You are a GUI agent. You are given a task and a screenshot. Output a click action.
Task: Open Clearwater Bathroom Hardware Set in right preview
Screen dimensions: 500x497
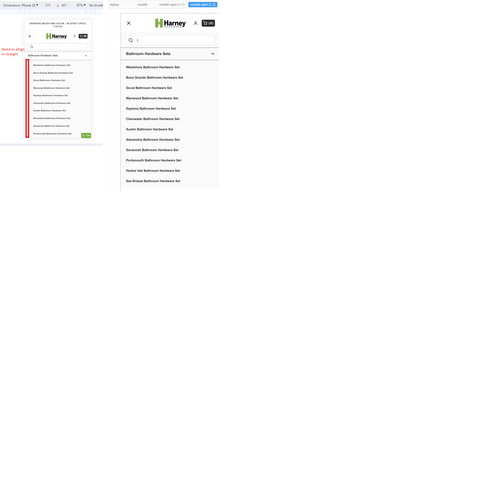click(153, 119)
